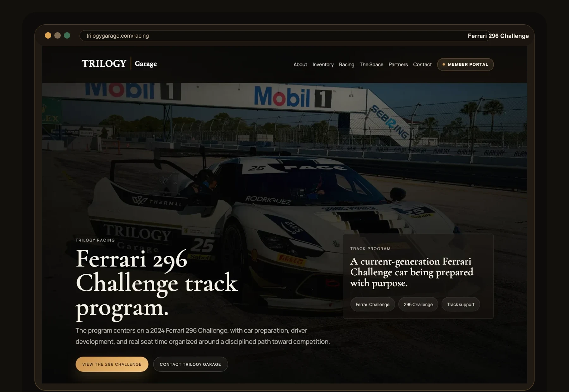Click the gray window dot

pos(58,35)
